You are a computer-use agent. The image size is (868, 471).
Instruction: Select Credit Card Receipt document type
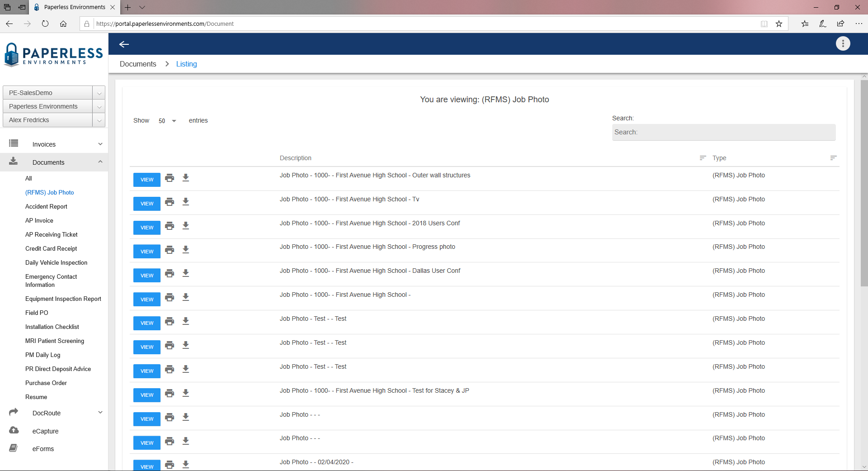[x=51, y=248]
